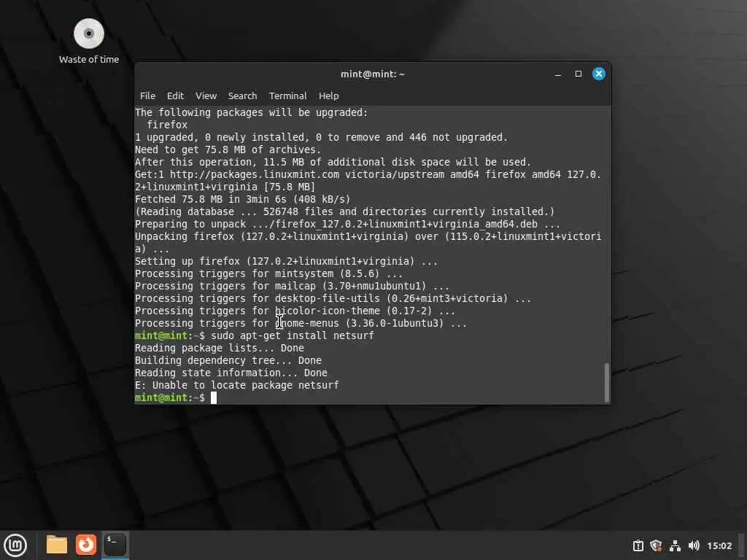Open the update manager shield icon
This screenshot has height=560, width=747.
tap(656, 545)
